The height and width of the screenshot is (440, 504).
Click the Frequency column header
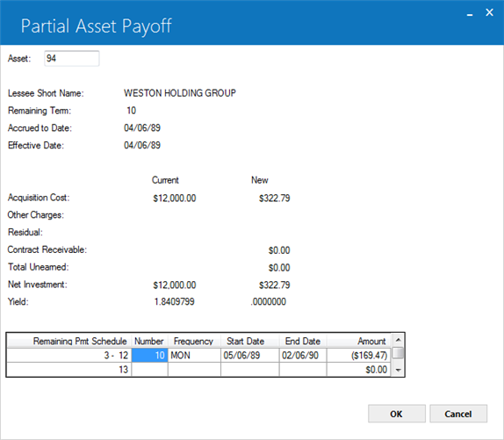(194, 341)
